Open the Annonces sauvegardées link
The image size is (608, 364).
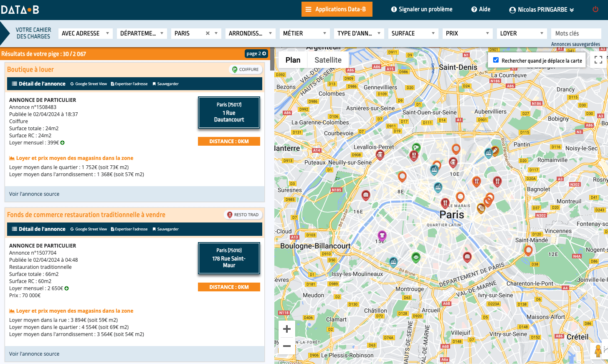click(x=575, y=44)
